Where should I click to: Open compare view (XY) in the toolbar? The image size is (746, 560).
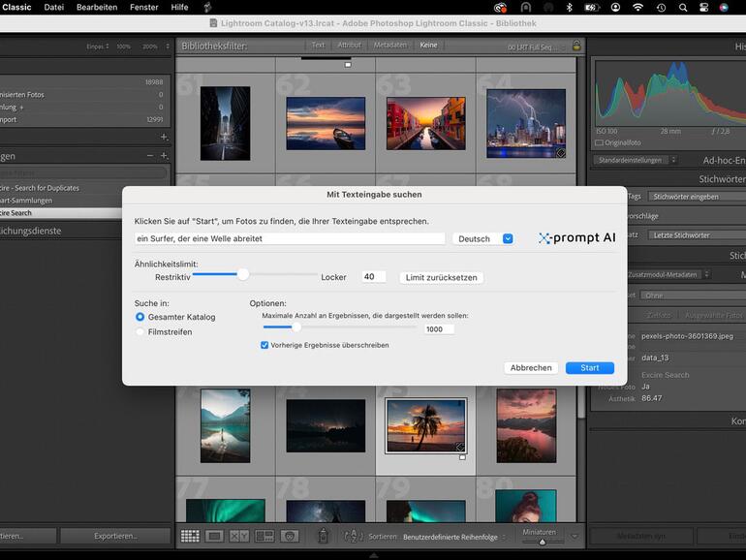coord(238,536)
